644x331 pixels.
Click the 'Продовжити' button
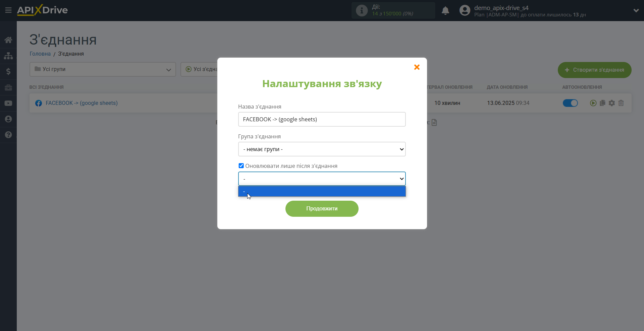coord(322,209)
